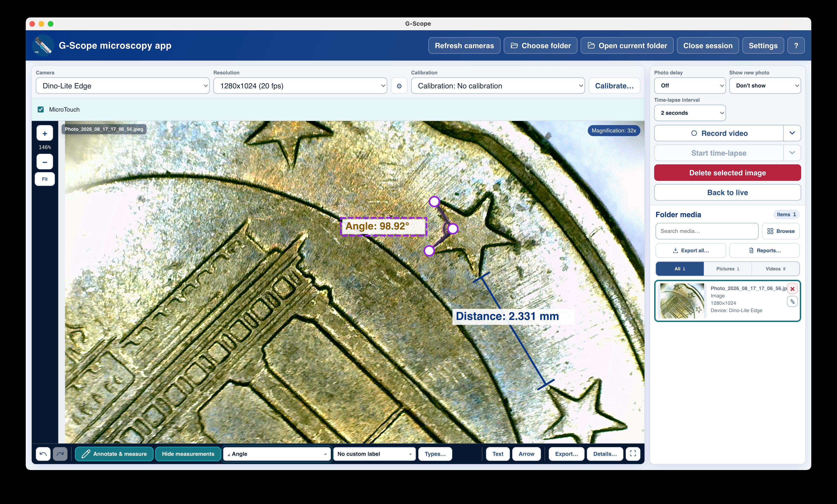Click Close session button
The width and height of the screenshot is (837, 504).
coord(708,45)
